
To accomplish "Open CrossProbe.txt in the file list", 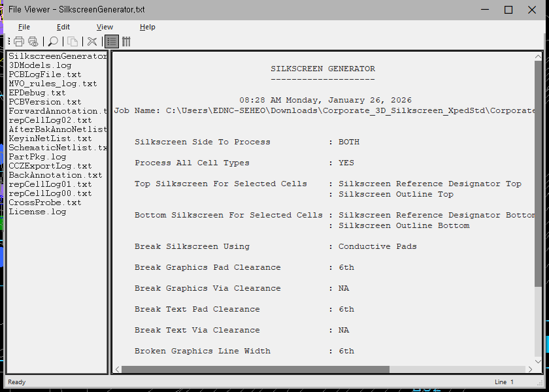I will coord(44,203).
